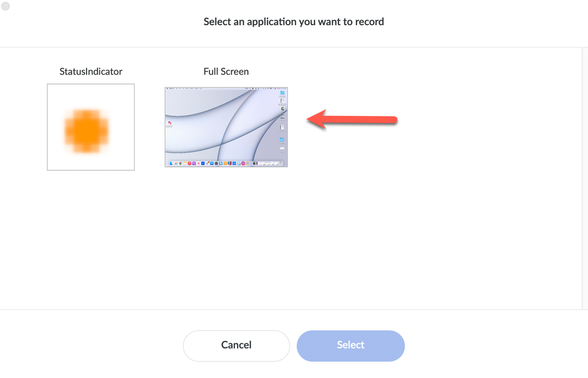The height and width of the screenshot is (378, 588).
Task: Select the StatusIndicator application thumbnail
Action: 91,127
